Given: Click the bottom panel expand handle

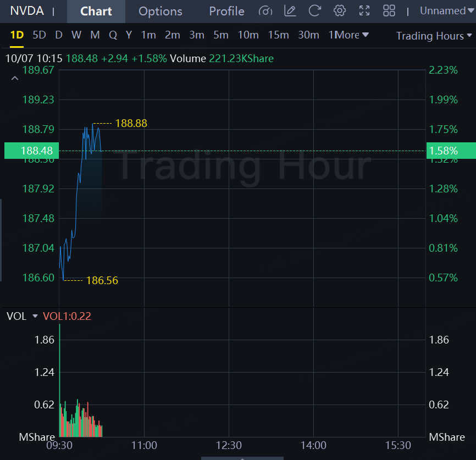Looking at the screenshot, I should [x=242, y=458].
